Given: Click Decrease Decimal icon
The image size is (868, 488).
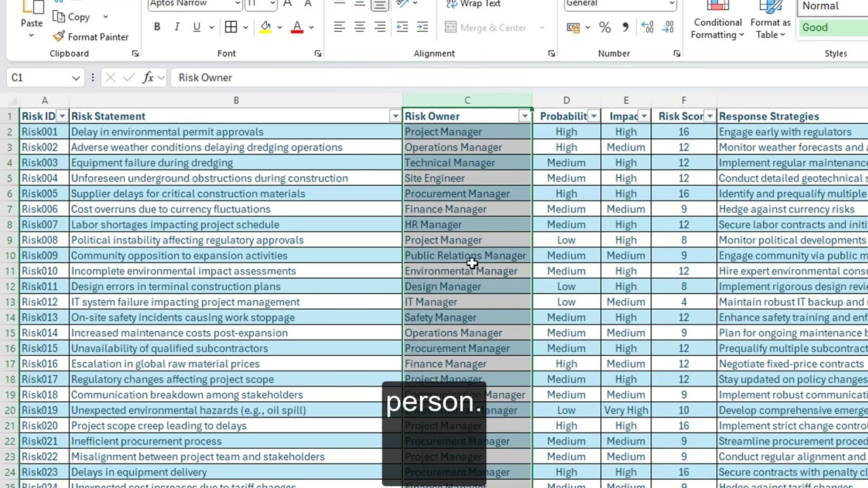Looking at the screenshot, I should [667, 27].
